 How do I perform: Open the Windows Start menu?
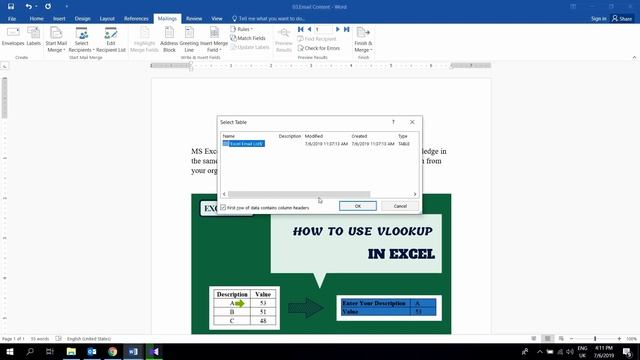coord(10,351)
